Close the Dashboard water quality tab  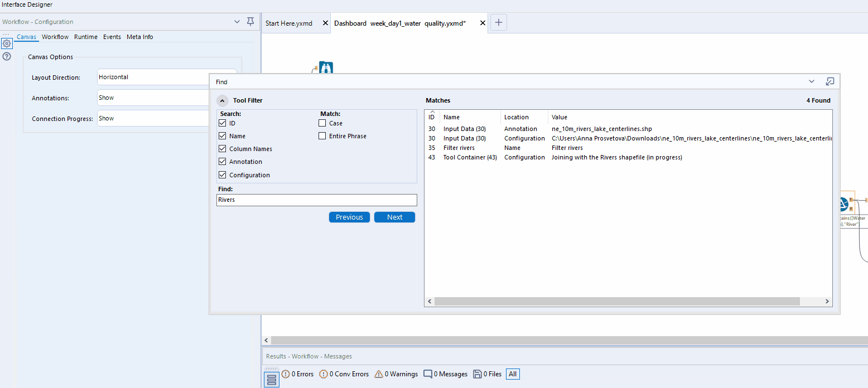[483, 23]
